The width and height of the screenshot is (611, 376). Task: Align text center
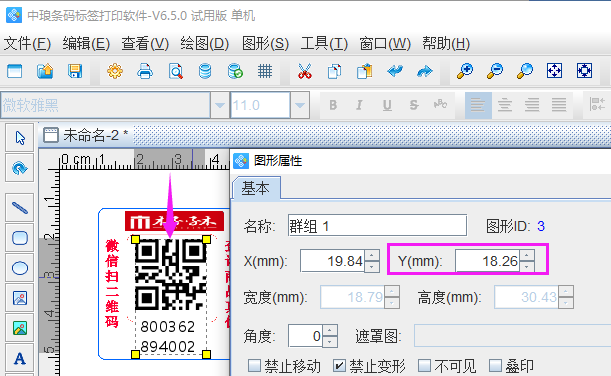(x=505, y=105)
